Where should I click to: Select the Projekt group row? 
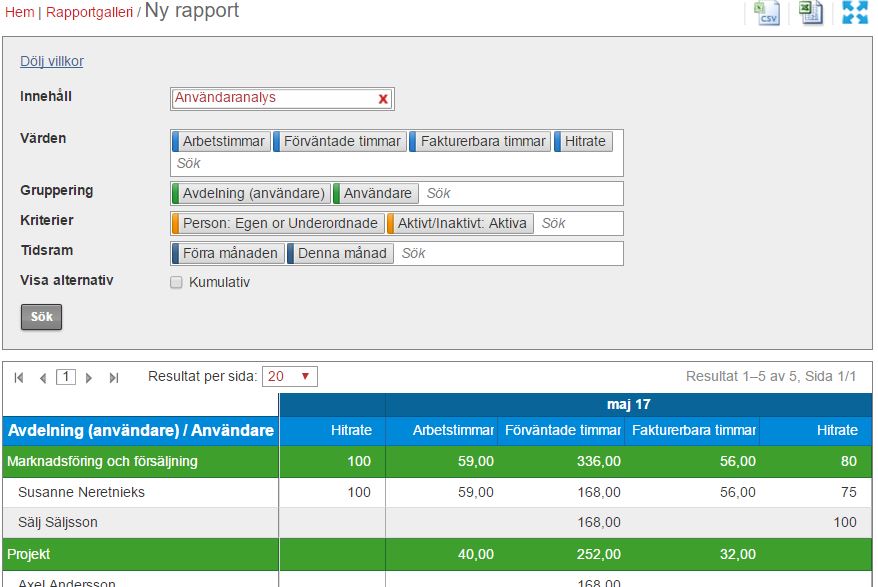point(437,555)
